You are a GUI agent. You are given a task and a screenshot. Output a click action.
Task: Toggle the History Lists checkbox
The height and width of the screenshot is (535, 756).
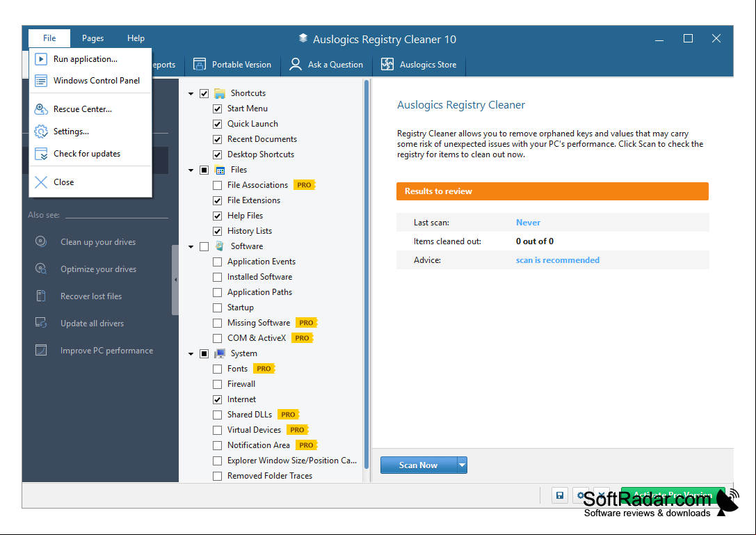tap(218, 231)
